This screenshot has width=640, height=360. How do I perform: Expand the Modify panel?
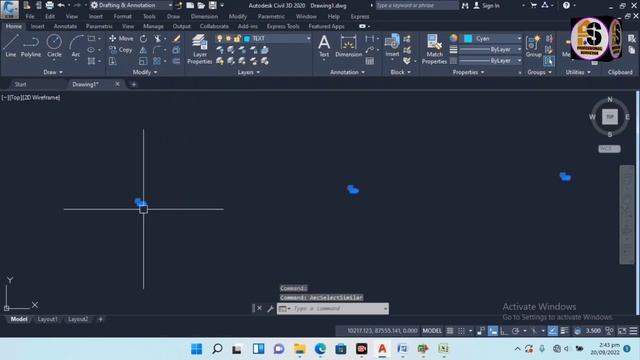coord(145,72)
